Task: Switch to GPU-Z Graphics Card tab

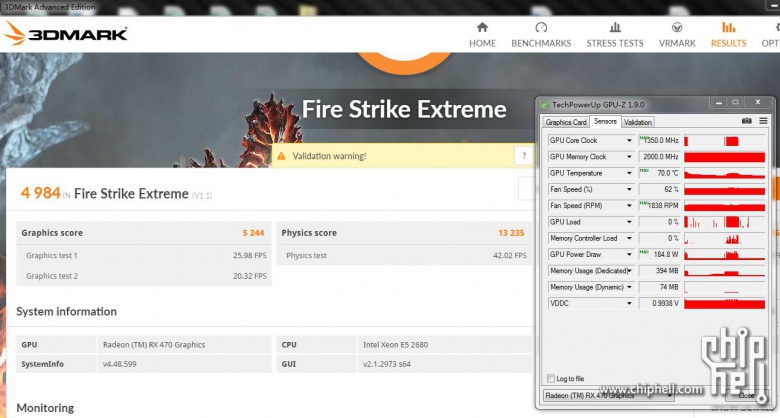Action: (x=566, y=122)
